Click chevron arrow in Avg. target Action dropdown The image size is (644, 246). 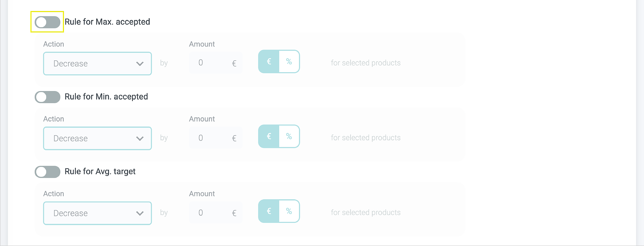[x=140, y=213]
